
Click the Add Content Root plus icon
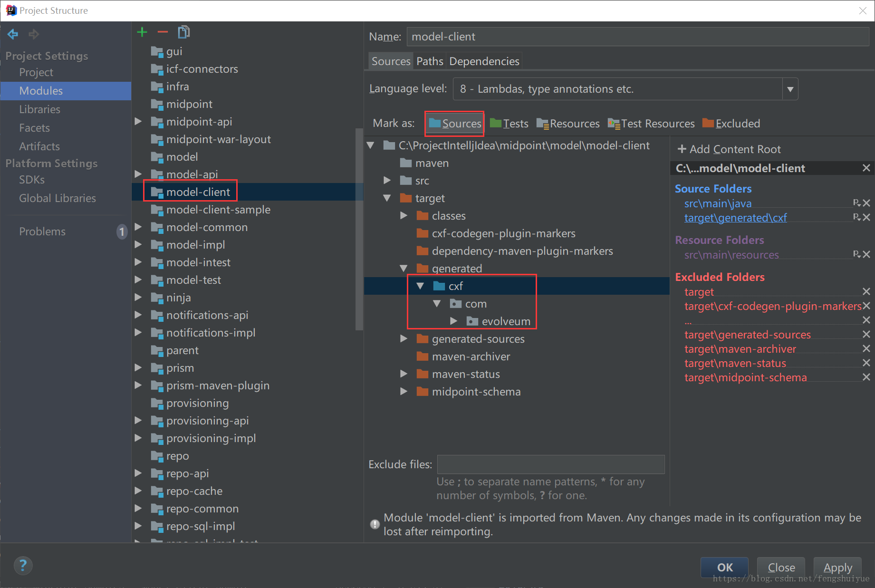(682, 149)
